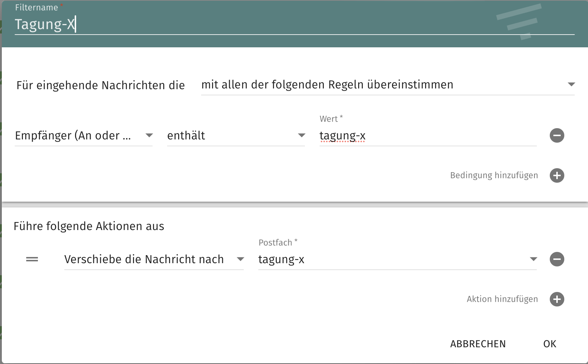Remove the tagung-x condition with minus icon
This screenshot has height=364, width=588.
557,135
